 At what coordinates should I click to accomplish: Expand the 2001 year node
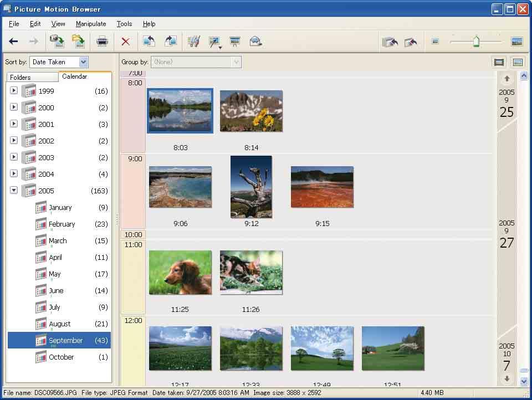coord(13,124)
